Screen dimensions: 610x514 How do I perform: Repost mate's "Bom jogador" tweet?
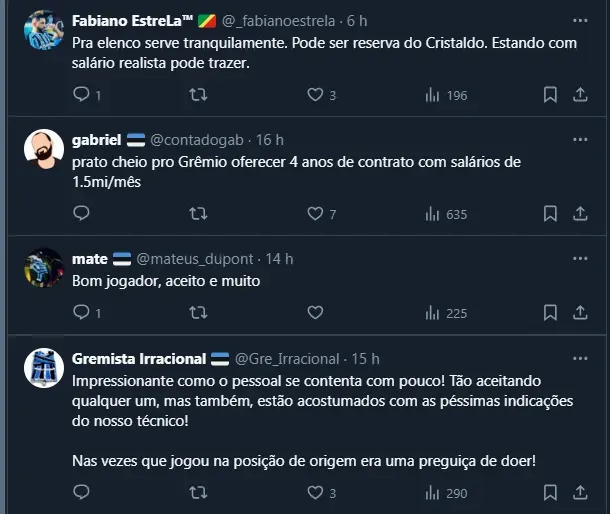click(198, 313)
